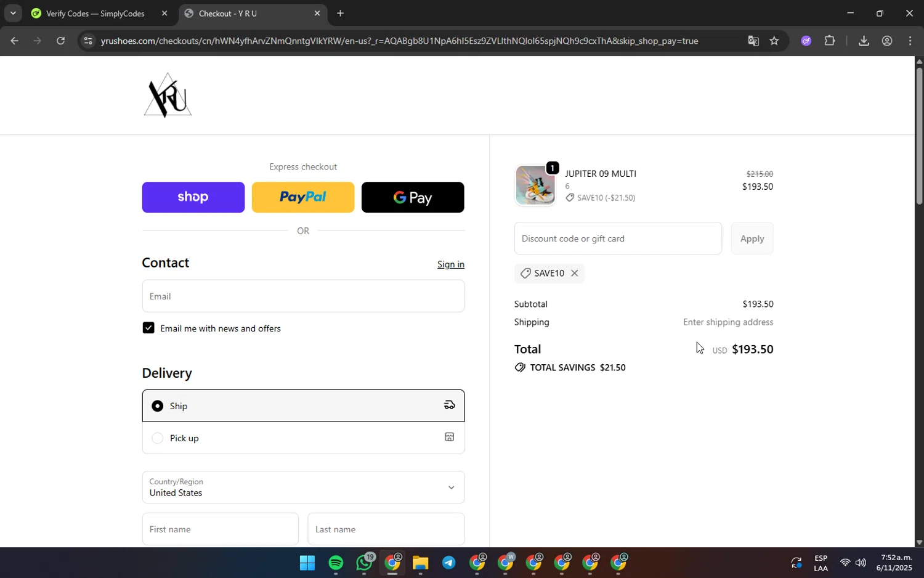Click the address bar URL
Screen dimensions: 924x578
[399, 41]
